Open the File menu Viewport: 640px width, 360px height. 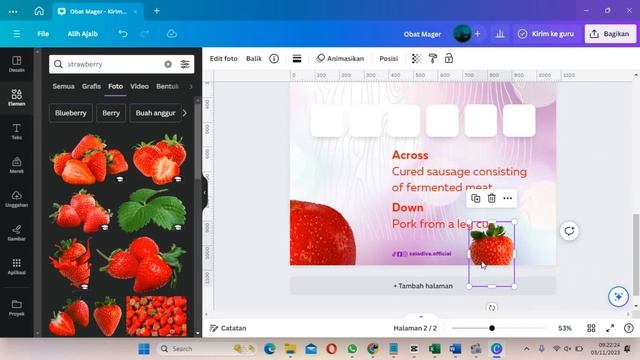[x=43, y=34]
